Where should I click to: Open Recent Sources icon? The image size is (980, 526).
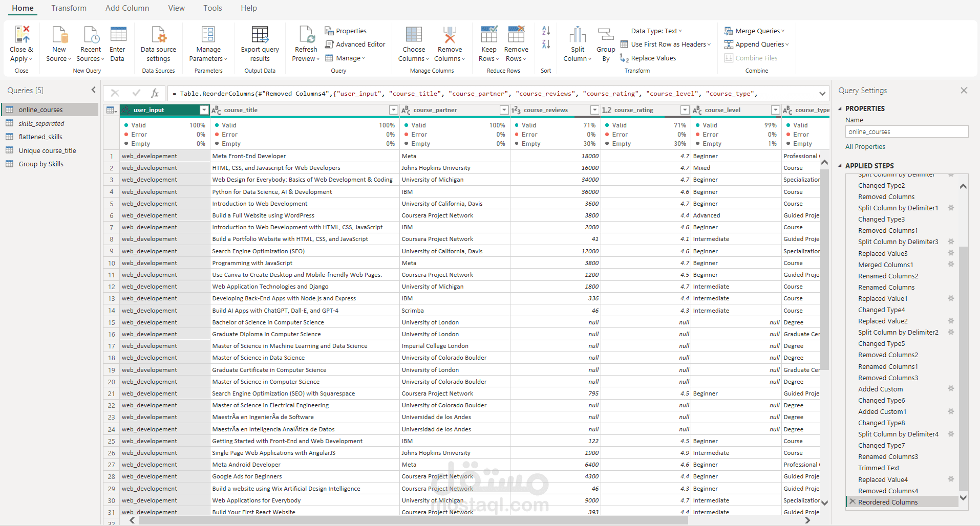(x=91, y=34)
